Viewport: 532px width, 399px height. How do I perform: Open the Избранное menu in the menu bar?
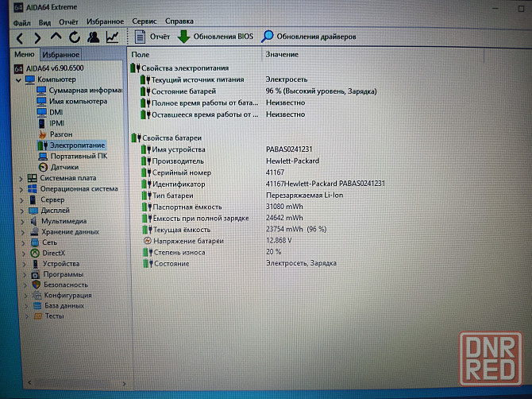coord(105,21)
